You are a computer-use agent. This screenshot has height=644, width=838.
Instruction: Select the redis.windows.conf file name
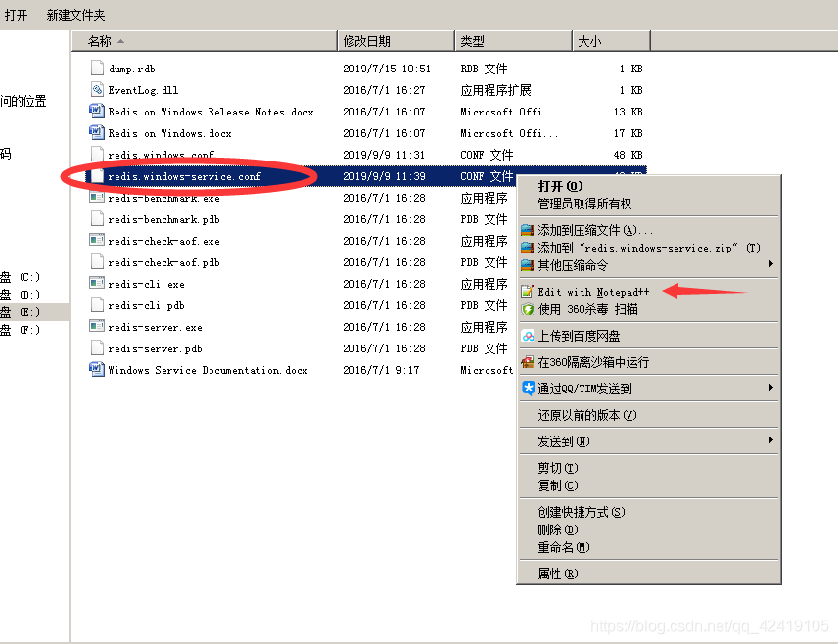[161, 155]
